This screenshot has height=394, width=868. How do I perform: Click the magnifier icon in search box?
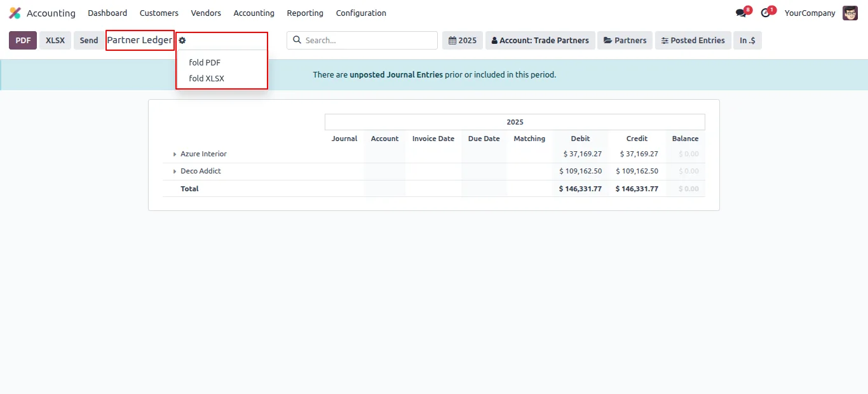(297, 40)
